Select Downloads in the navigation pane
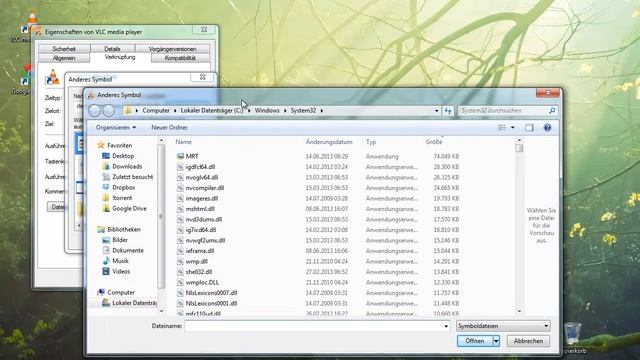Viewport: 640px width, 360px height. pyautogui.click(x=127, y=167)
